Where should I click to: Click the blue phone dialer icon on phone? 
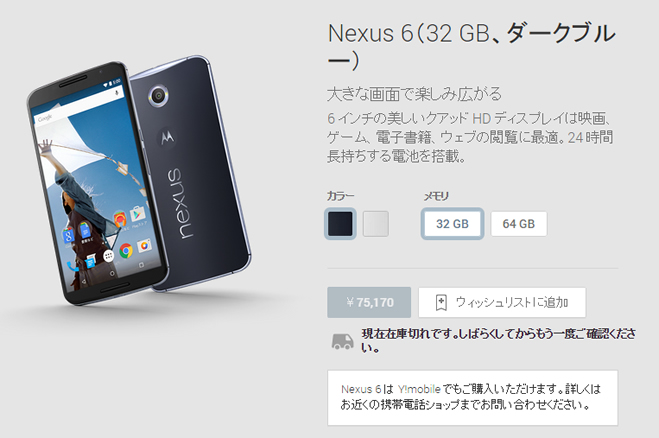tap(73, 266)
